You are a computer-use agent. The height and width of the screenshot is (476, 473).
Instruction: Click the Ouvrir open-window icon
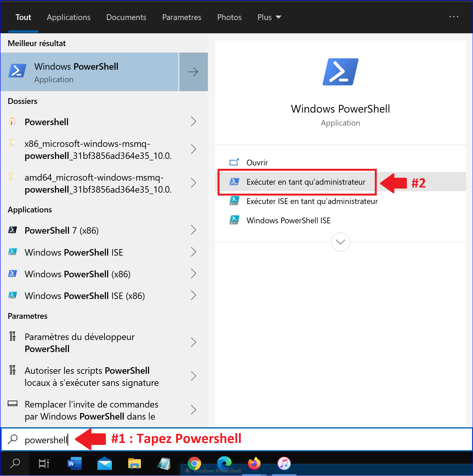[234, 162]
